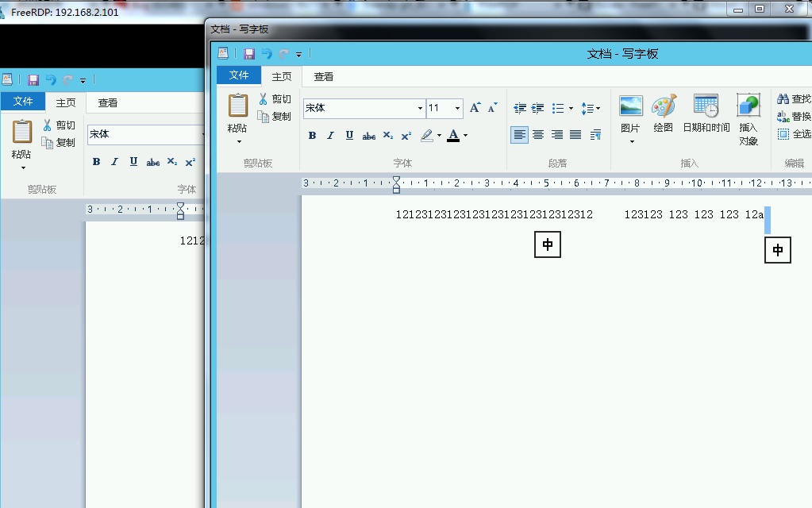
Task: Open font color dropdown arrow
Action: (466, 136)
